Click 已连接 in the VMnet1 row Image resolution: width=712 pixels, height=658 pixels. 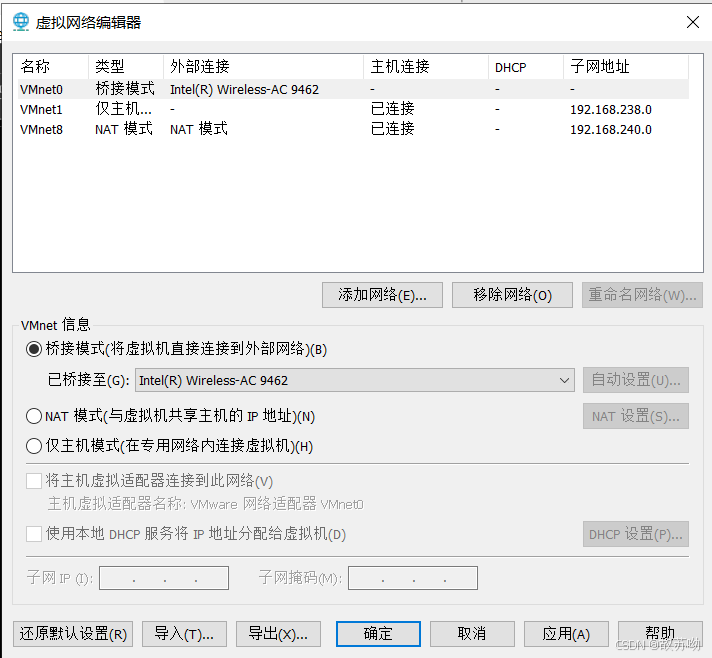tap(393, 109)
